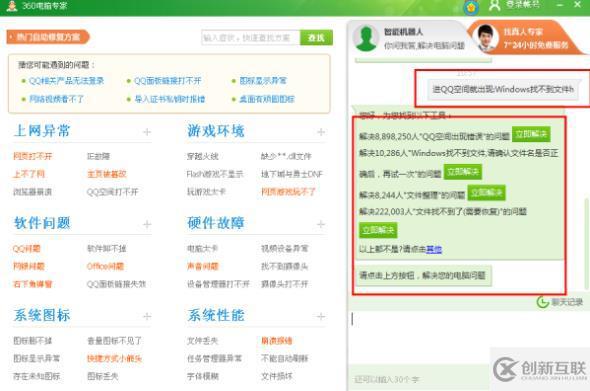
Task: Select 穿越火线 under 游戏环境
Action: 202,156
